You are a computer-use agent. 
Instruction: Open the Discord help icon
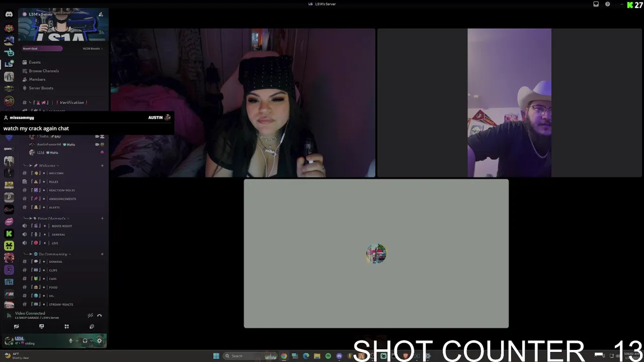click(x=608, y=4)
